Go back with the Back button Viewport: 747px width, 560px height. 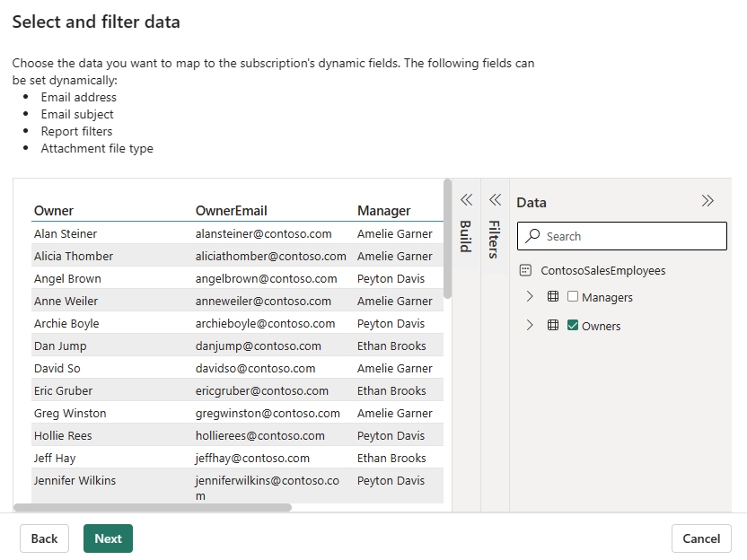pyautogui.click(x=44, y=538)
